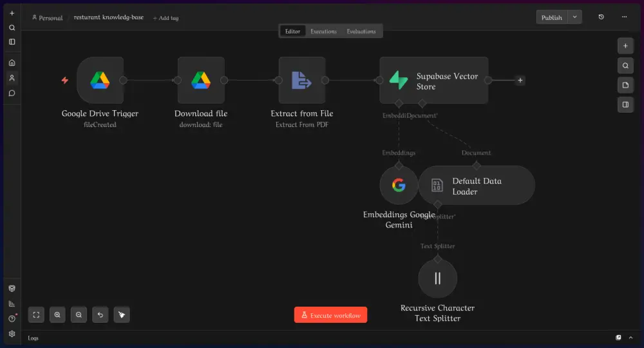Toggle the right side panel icon
This screenshot has height=348, width=644.
[625, 105]
